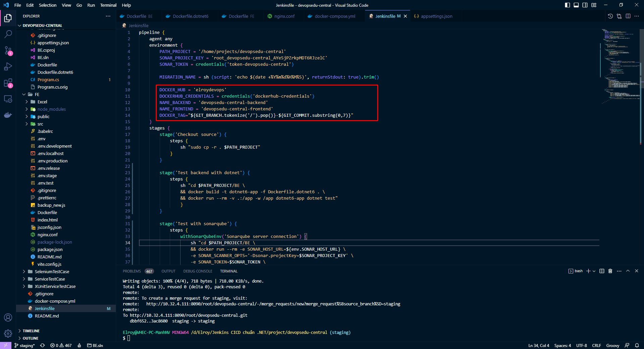The width and height of the screenshot is (644, 349).
Task: Click the editor minimap overview
Action: (621, 67)
